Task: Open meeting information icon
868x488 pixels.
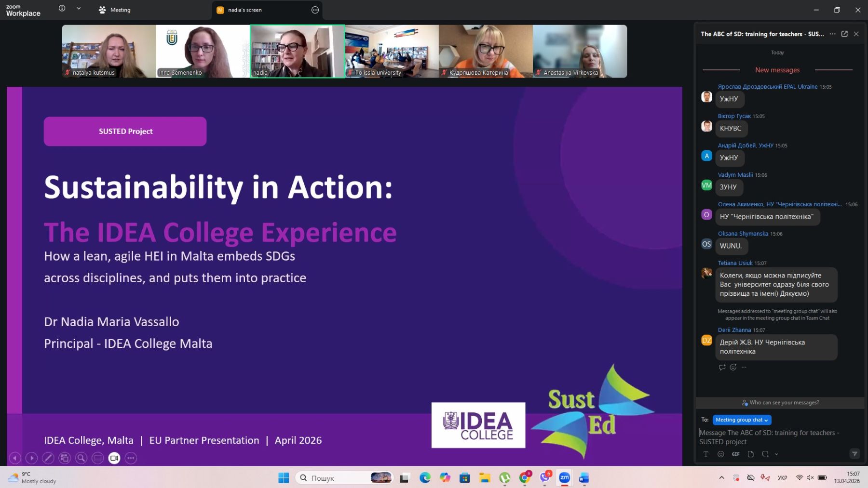Action: coord(62,9)
